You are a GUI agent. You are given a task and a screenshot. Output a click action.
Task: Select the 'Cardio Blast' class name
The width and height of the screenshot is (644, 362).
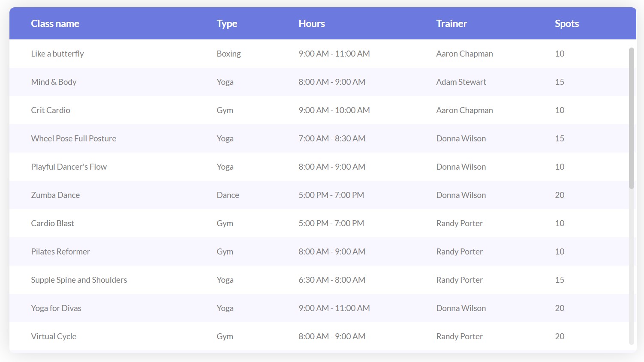coord(52,223)
